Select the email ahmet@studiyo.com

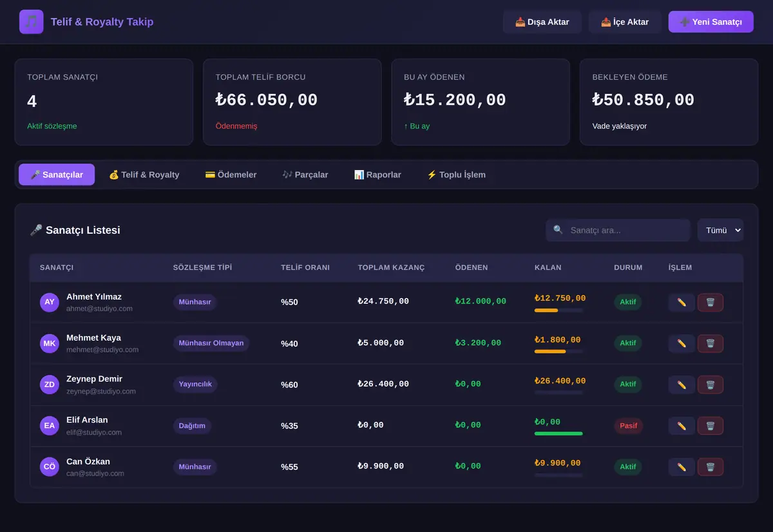pos(99,309)
